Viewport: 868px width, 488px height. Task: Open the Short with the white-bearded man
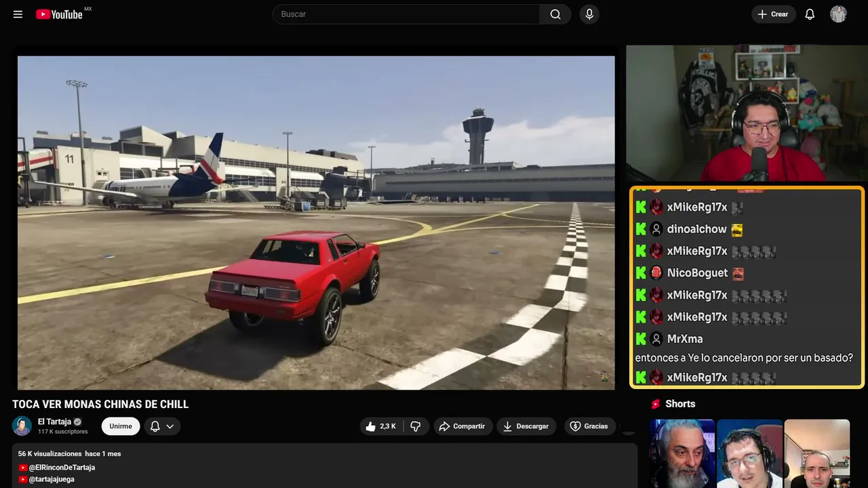pyautogui.click(x=682, y=453)
